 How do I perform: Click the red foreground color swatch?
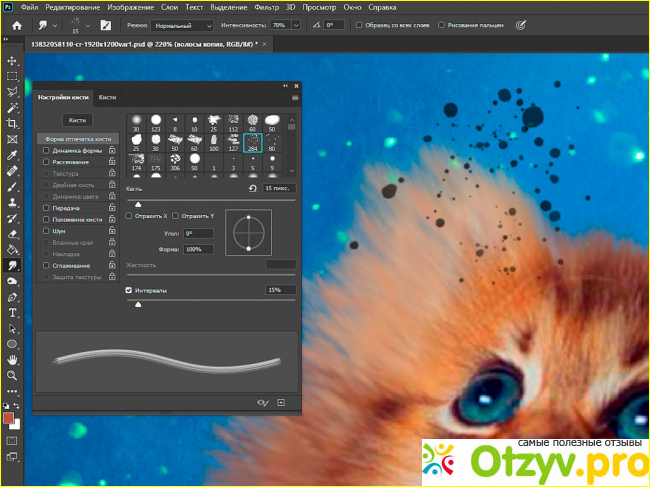pyautogui.click(x=9, y=417)
